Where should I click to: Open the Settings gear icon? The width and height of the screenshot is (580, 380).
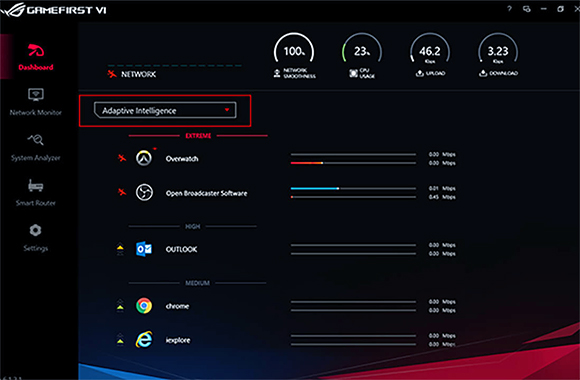pyautogui.click(x=36, y=231)
